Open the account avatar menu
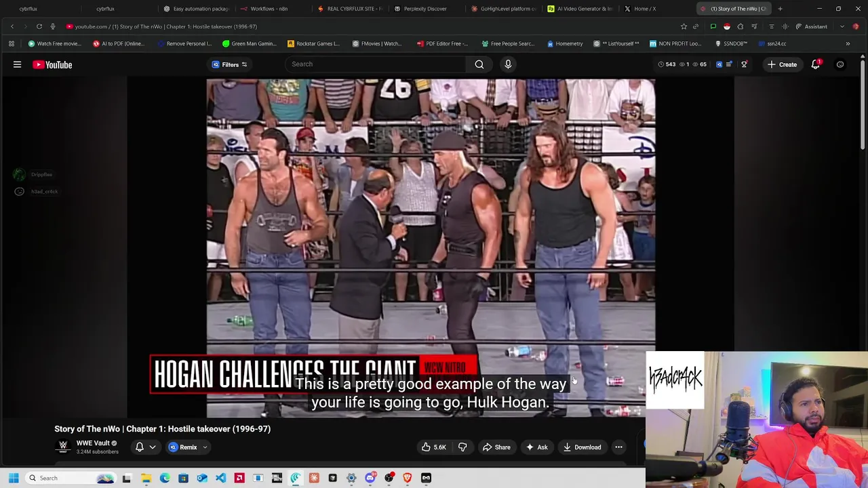The width and height of the screenshot is (868, 488). pos(840,64)
